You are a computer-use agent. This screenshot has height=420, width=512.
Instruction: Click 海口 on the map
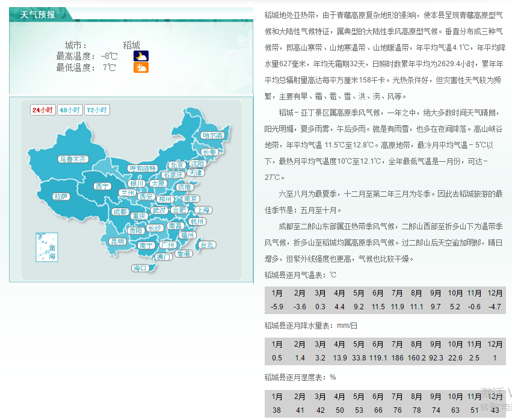(140, 268)
